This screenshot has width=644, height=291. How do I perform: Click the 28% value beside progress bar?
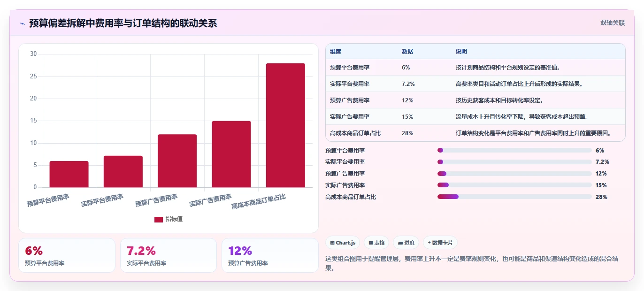point(601,197)
